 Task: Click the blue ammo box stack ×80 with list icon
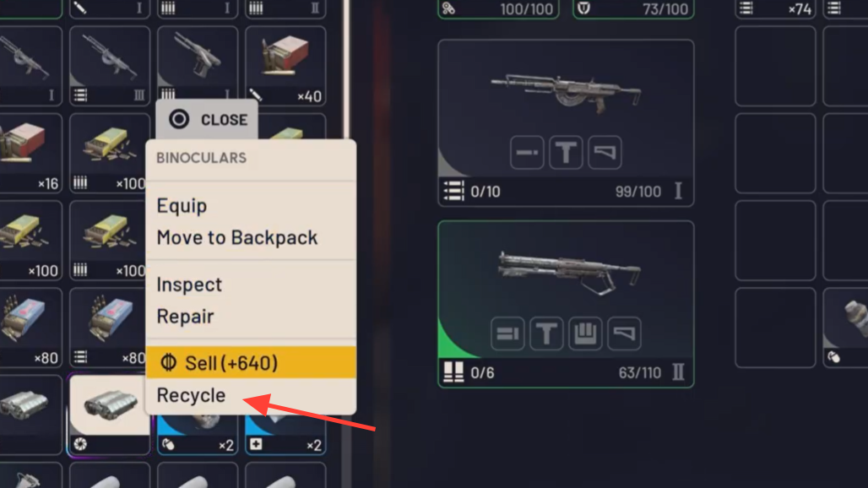[x=110, y=327]
